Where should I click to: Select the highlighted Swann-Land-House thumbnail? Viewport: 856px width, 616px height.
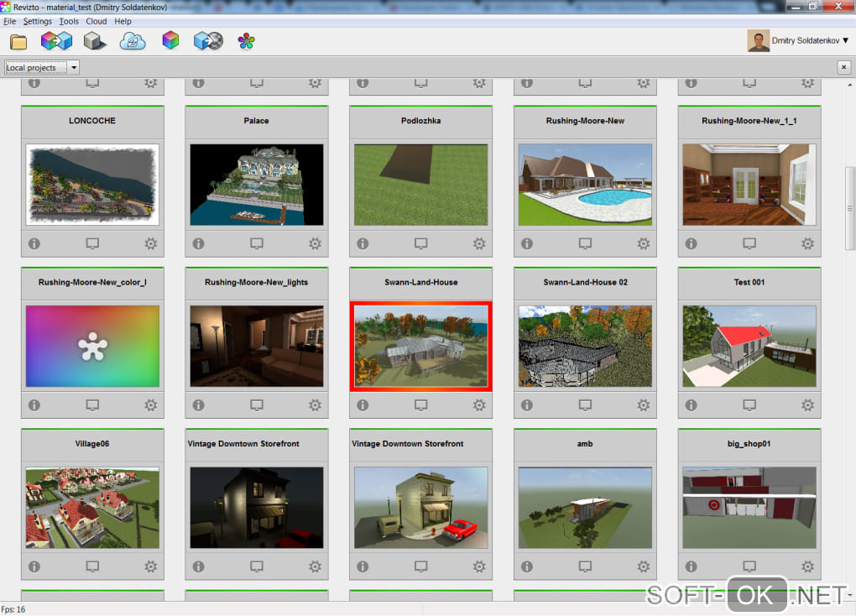click(x=421, y=347)
